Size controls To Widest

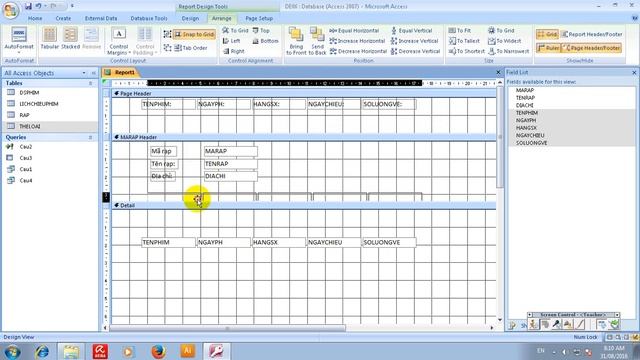pyautogui.click(x=504, y=41)
